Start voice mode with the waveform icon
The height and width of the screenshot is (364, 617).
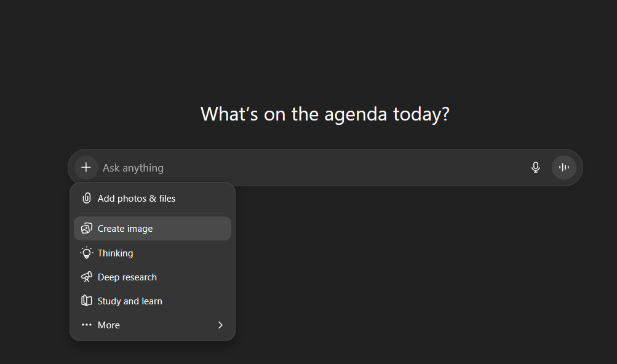pos(563,167)
